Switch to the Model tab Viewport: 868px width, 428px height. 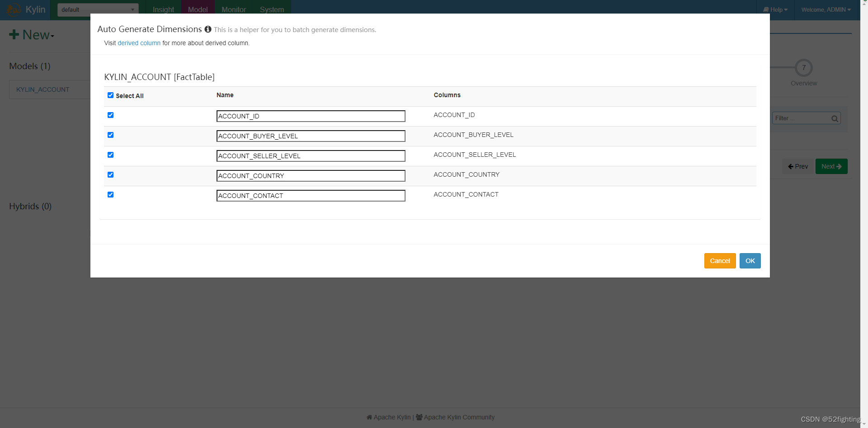198,9
